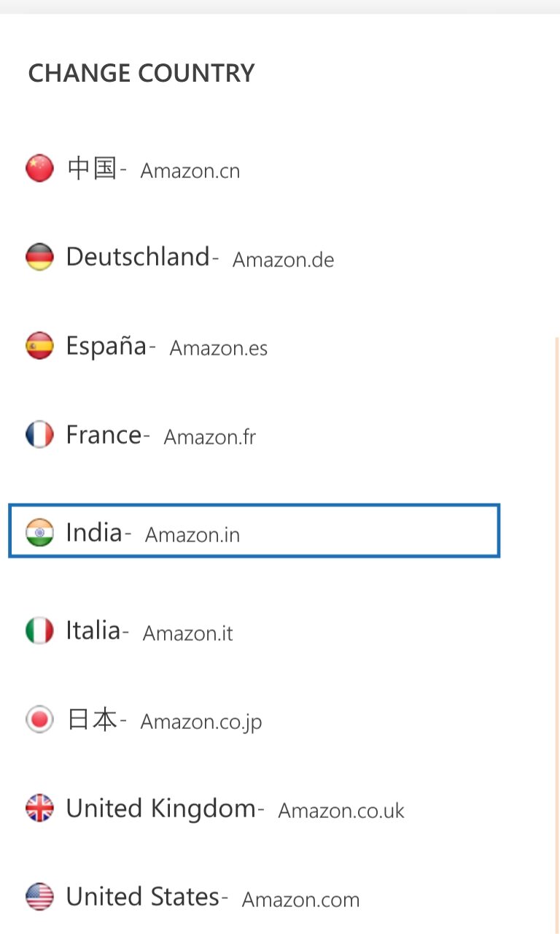Select the United States country name
Image resolution: width=560 pixels, height=934 pixels.
[x=143, y=897]
